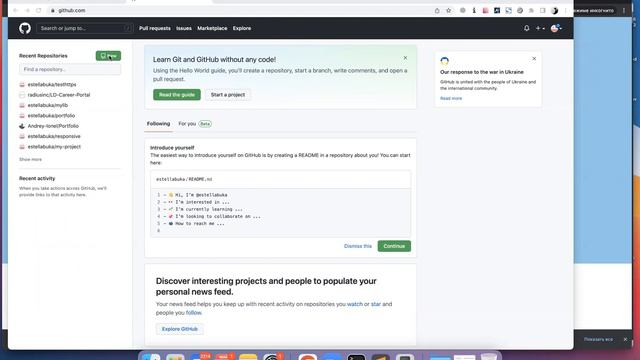Open estellabuka/testhttps repository
640x360 pixels.
[52, 84]
